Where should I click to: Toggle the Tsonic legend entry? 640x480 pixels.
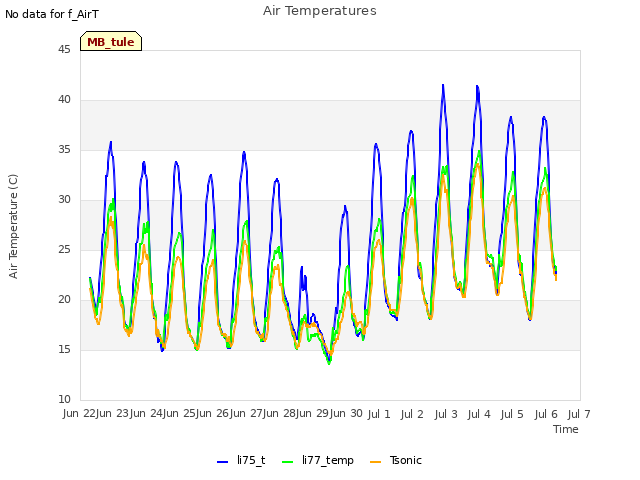(x=396, y=460)
